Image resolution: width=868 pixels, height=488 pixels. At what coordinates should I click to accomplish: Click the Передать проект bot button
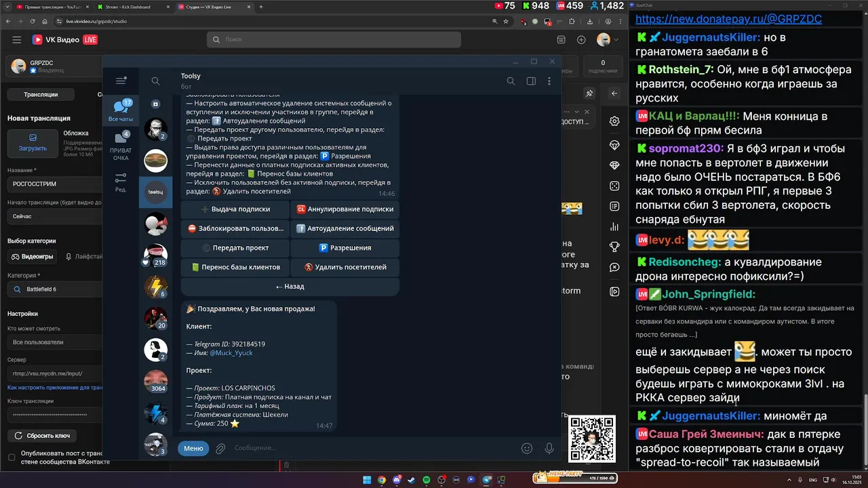click(235, 248)
